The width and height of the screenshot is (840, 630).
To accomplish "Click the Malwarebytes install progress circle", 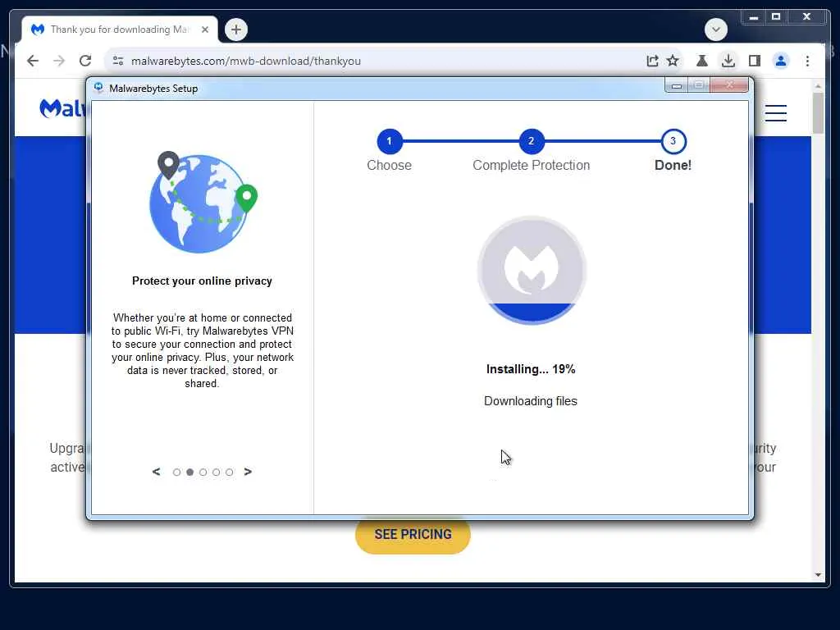I will click(532, 270).
